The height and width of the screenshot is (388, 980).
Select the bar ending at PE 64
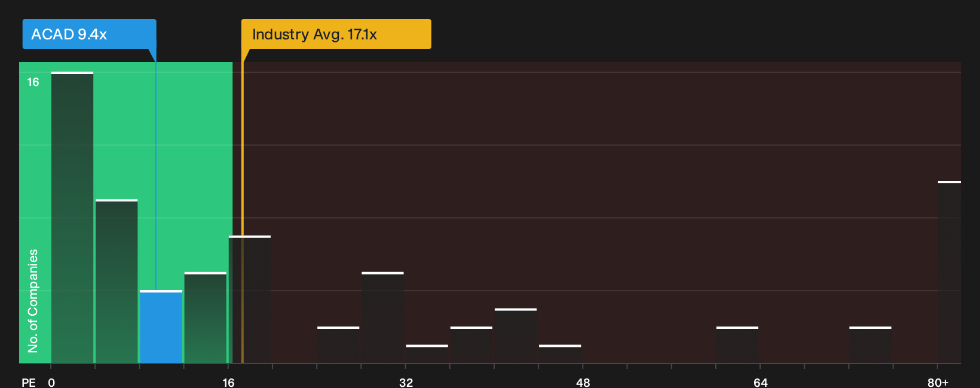(737, 345)
